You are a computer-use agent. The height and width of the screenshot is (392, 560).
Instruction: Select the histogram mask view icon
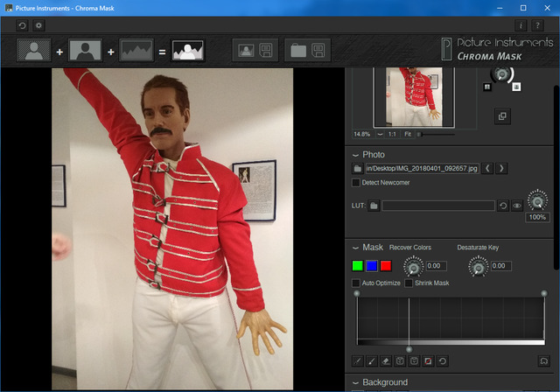tap(136, 50)
